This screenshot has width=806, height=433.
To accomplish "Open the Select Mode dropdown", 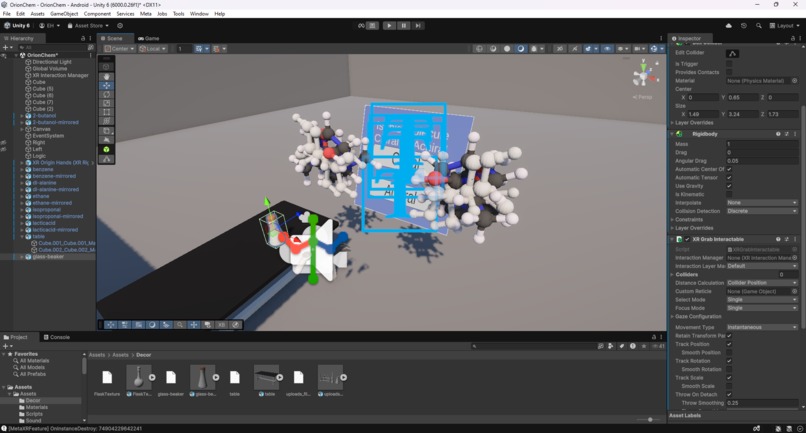I will [762, 299].
